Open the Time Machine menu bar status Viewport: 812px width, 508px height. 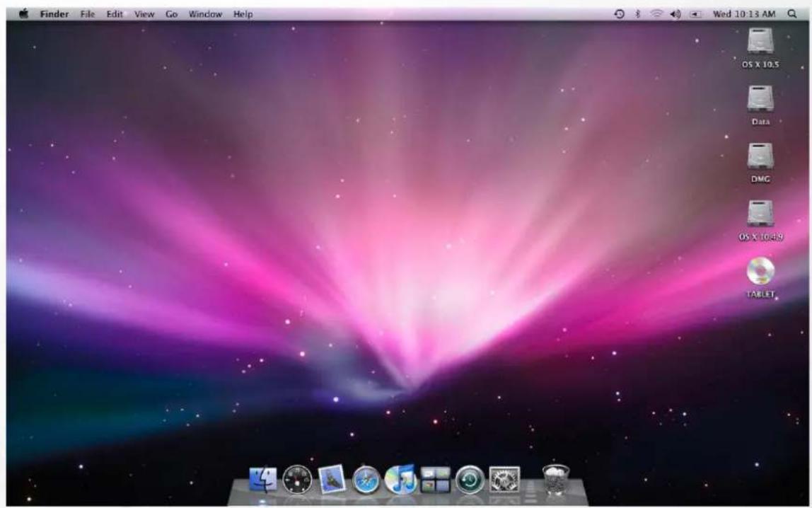(619, 14)
